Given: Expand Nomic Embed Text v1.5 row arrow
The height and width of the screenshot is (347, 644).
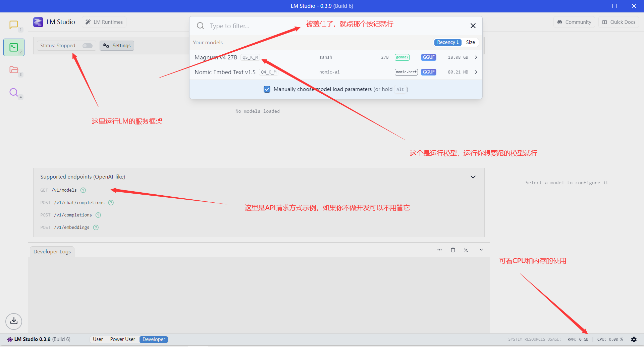Looking at the screenshot, I should [476, 72].
